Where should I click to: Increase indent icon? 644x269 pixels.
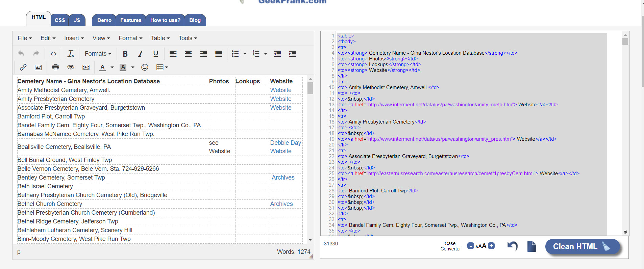click(x=293, y=54)
